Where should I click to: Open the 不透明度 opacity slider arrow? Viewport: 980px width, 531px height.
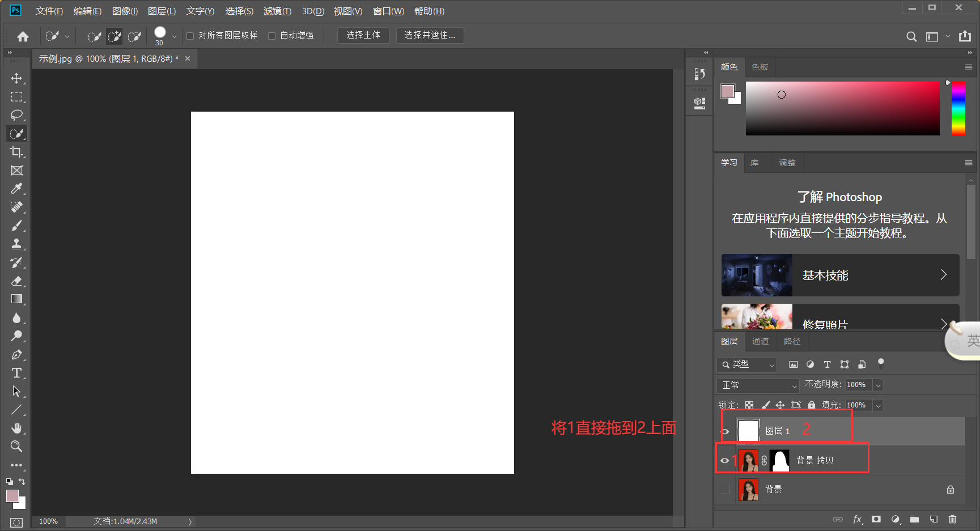point(878,385)
